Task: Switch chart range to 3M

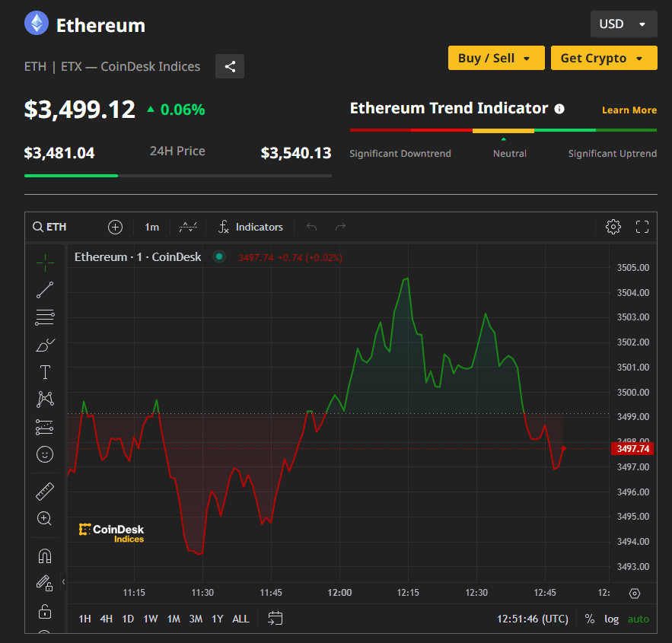Action: click(x=196, y=619)
